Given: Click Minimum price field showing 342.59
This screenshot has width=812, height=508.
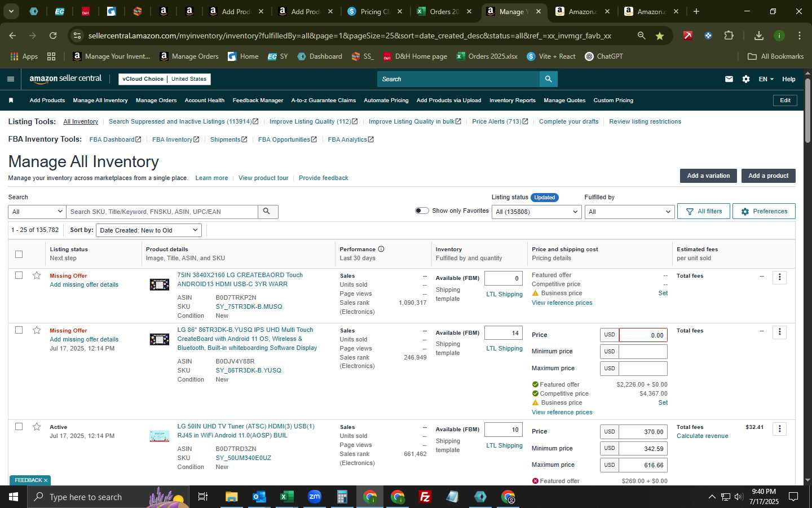Looking at the screenshot, I should pyautogui.click(x=643, y=448).
